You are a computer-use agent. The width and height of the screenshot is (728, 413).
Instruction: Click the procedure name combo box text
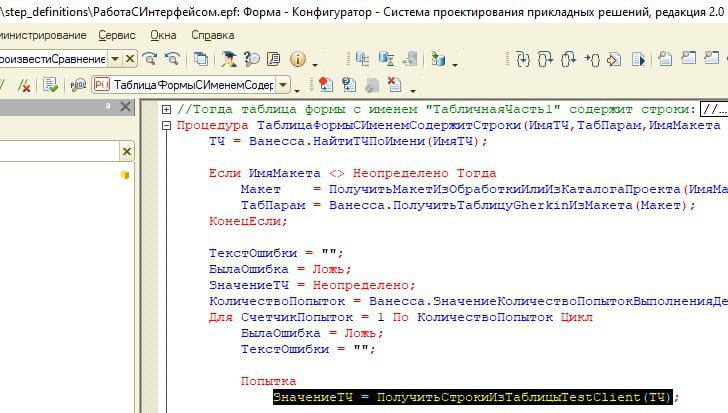click(x=193, y=85)
